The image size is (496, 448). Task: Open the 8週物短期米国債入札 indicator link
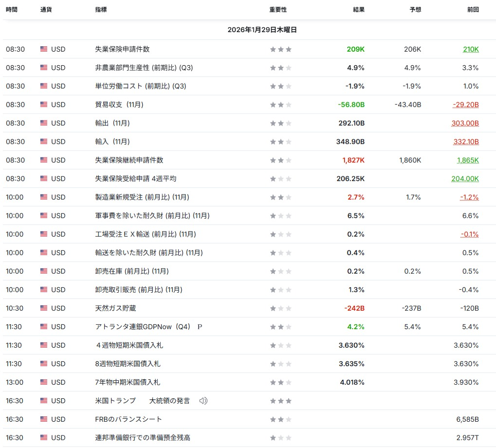(128, 364)
